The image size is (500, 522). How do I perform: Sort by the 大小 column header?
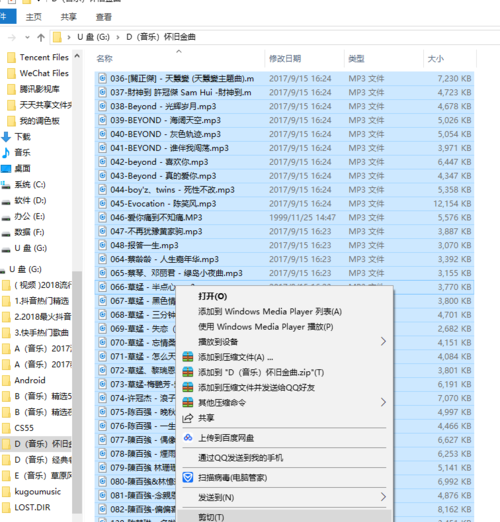coord(450,59)
